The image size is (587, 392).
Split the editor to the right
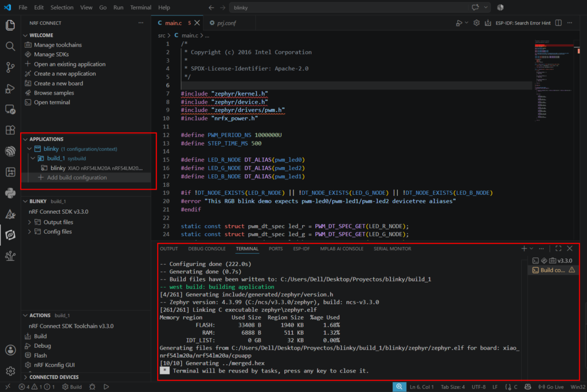558,23
